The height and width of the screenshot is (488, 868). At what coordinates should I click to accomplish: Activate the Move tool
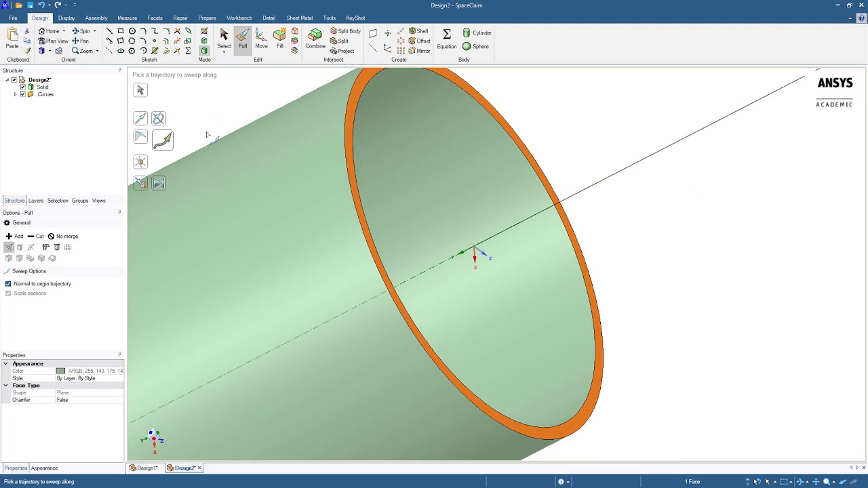point(261,39)
